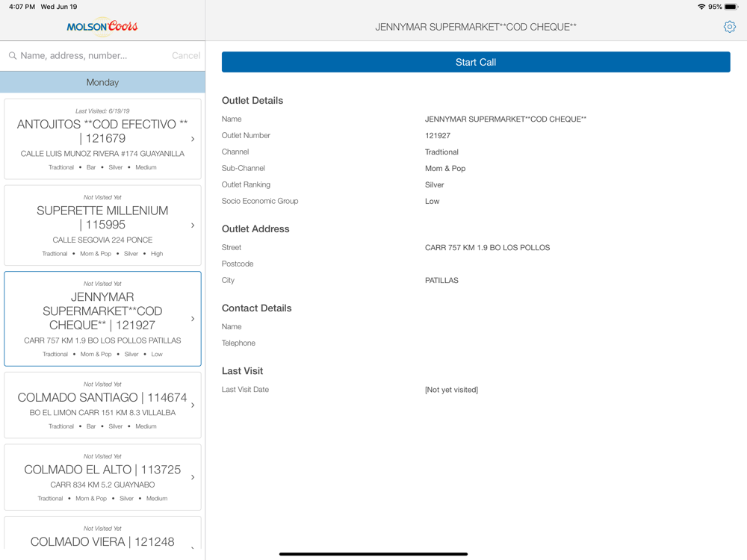Image resolution: width=747 pixels, height=560 pixels.
Task: Select the Monday day header
Action: pos(102,82)
